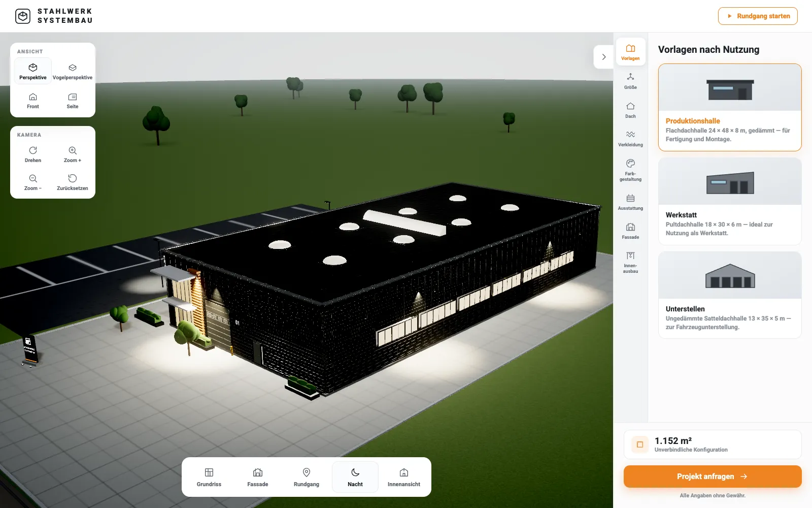Open the Farbgestaltung sidebar section
Image resolution: width=812 pixels, height=508 pixels.
coord(630,170)
